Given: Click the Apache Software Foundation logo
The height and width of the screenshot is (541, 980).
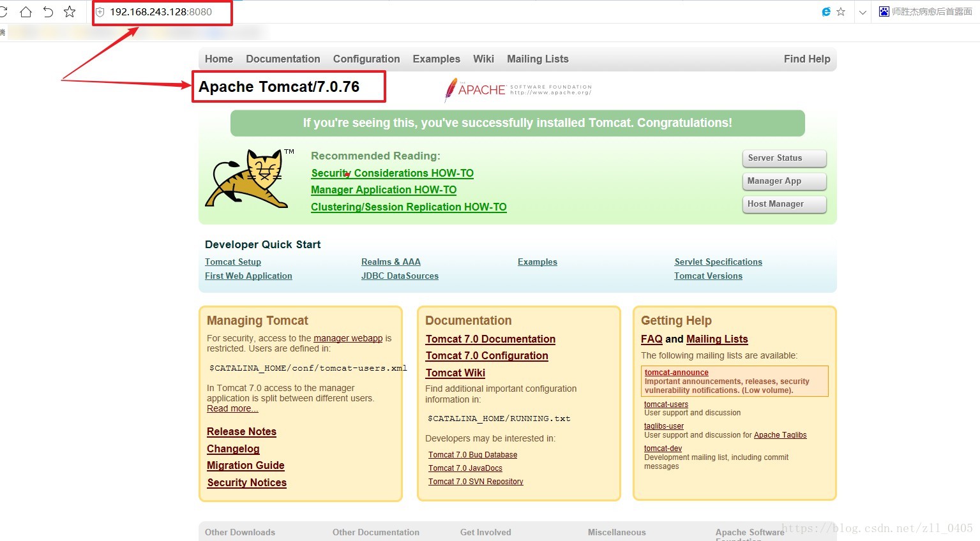Looking at the screenshot, I should (x=518, y=90).
